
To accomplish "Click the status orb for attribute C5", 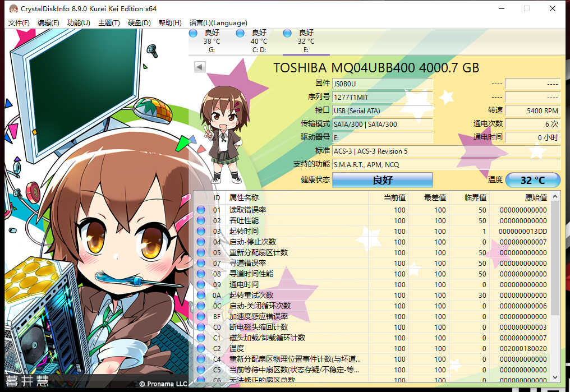I will pyautogui.click(x=201, y=370).
